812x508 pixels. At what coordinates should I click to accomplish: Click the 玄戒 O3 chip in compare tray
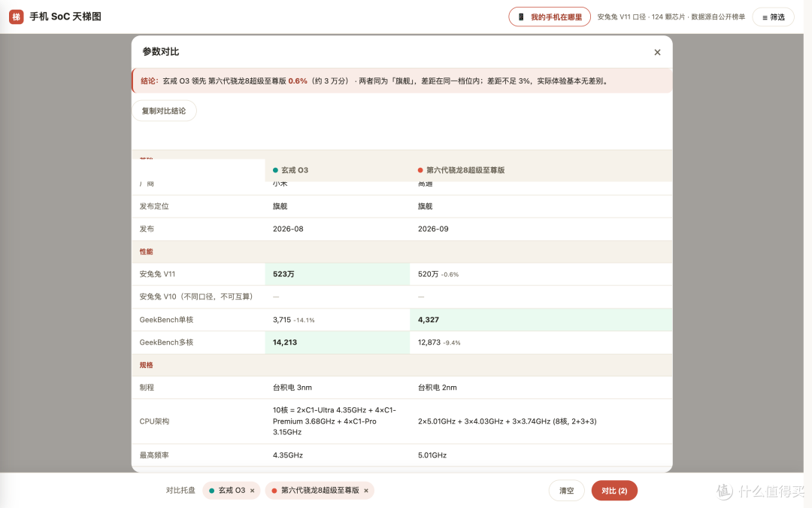(x=232, y=491)
